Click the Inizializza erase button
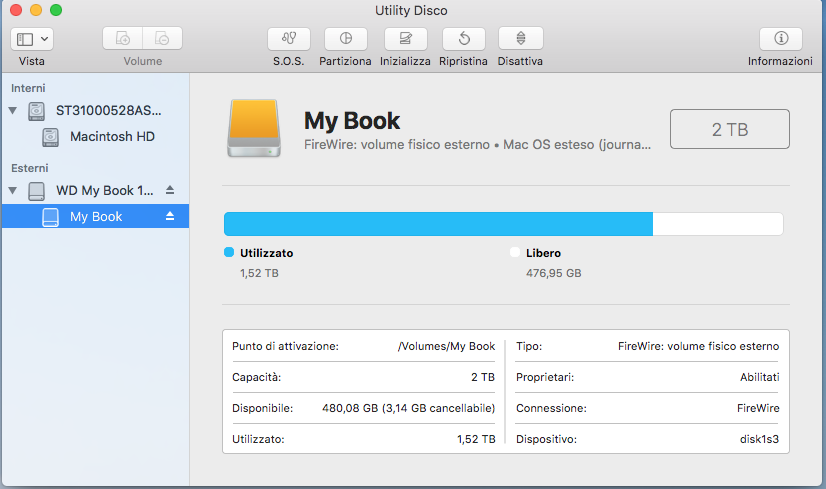 pyautogui.click(x=406, y=38)
